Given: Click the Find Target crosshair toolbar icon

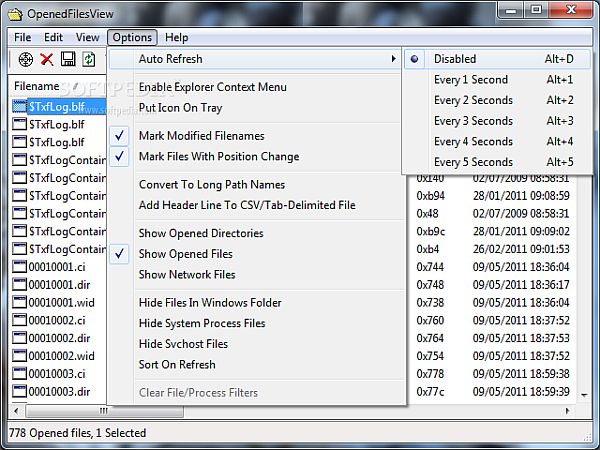Looking at the screenshot, I should coord(26,59).
